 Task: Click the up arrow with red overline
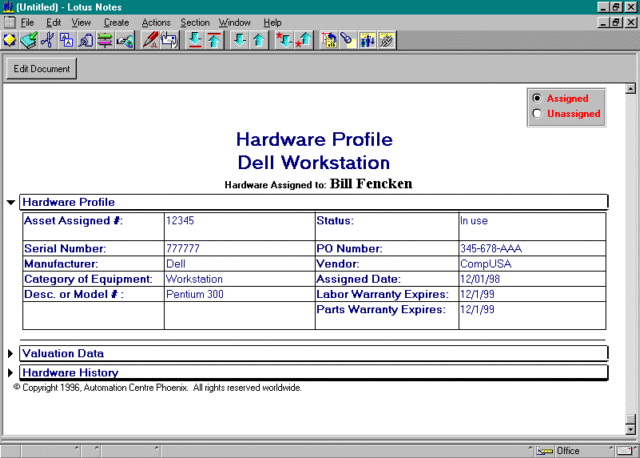click(x=214, y=40)
